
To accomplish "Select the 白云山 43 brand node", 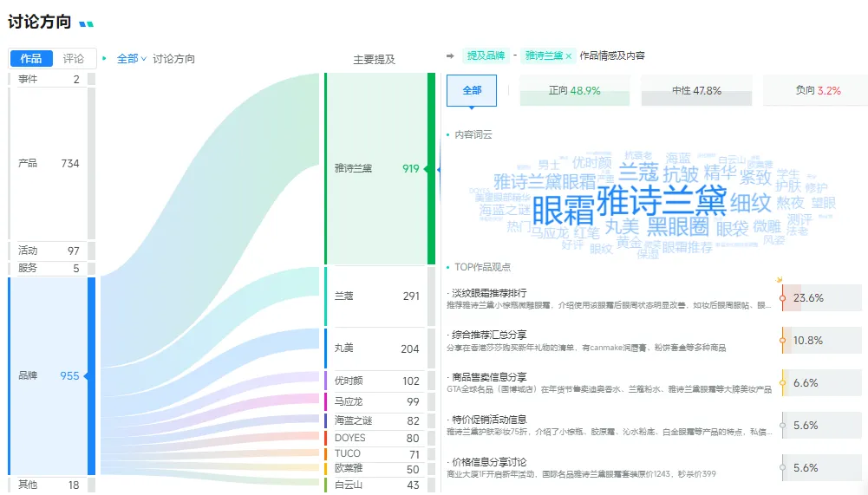I will click(380, 485).
